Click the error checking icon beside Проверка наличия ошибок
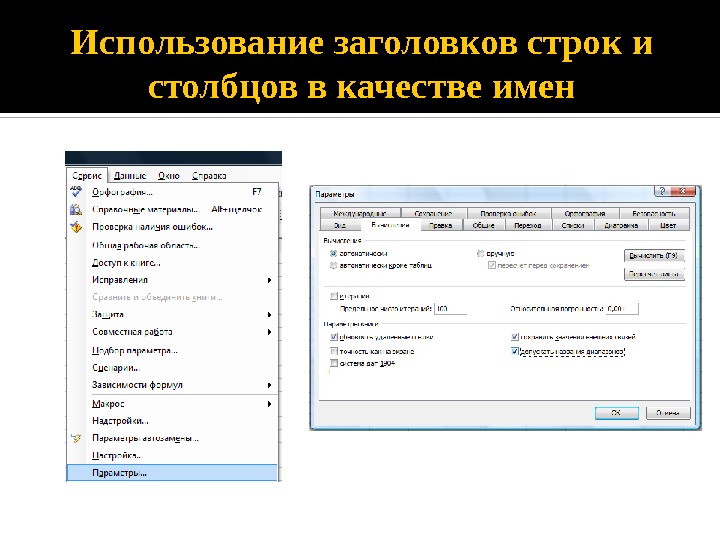This screenshot has height=540, width=720. point(76,227)
